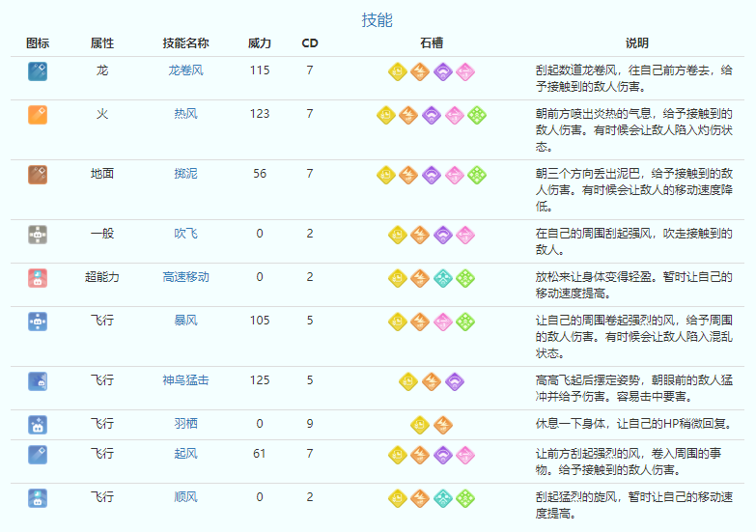Click the 羽栖 description about HP recovery
This screenshot has height=532, width=756.
point(634,424)
